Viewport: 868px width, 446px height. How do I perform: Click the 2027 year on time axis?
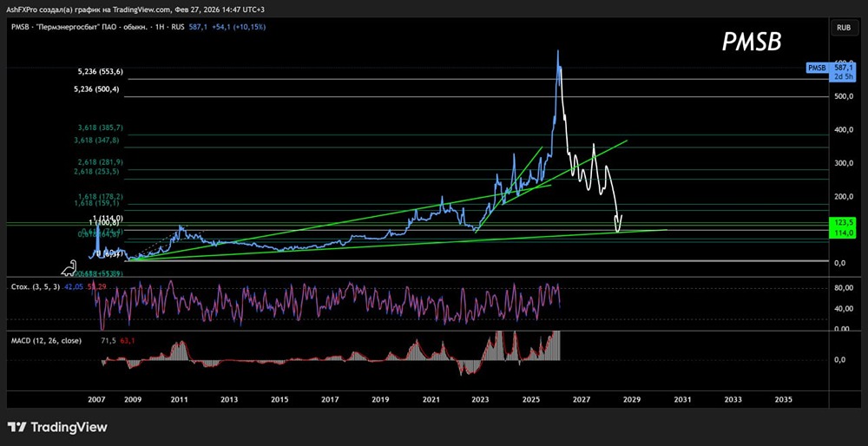[581, 400]
